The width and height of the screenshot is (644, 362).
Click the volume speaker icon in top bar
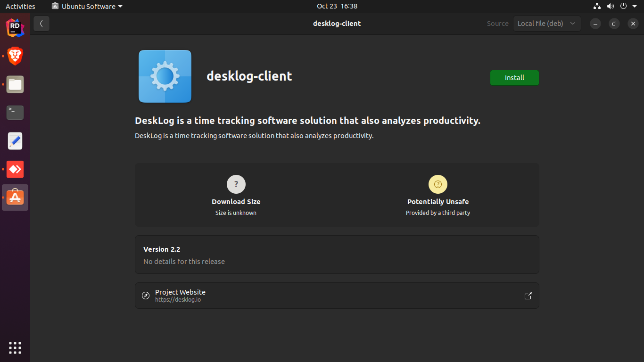611,6
